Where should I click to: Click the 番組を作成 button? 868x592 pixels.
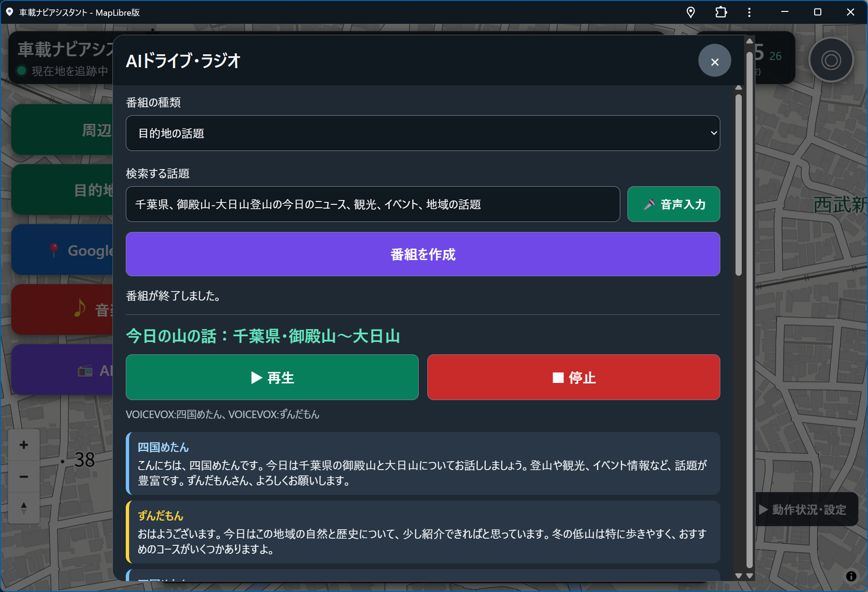click(423, 254)
